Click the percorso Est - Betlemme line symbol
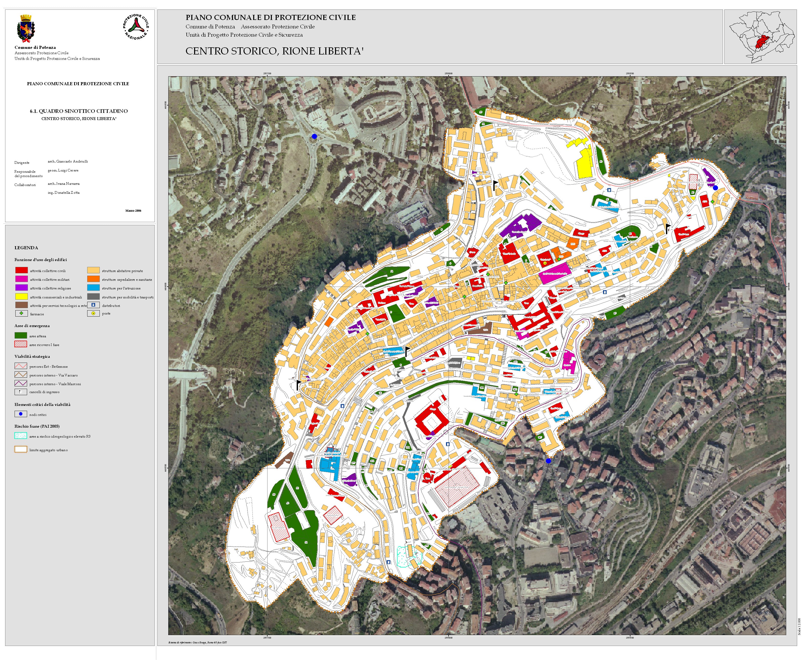Viewport: 812px width, 660px height. coord(20,366)
